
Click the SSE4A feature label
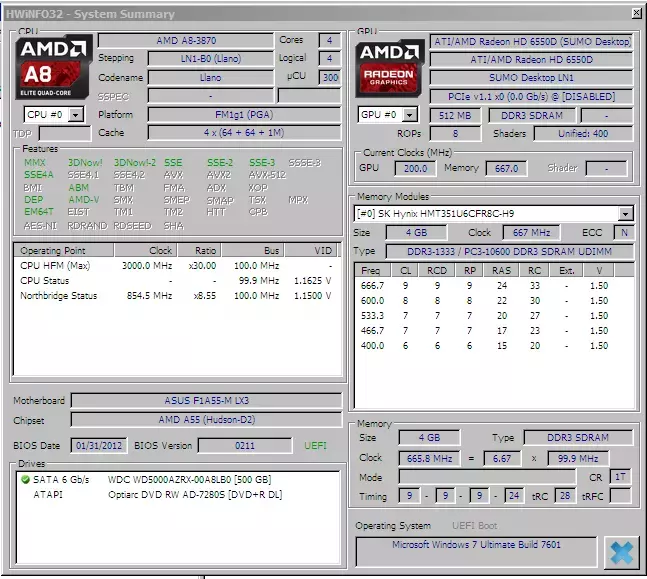click(x=39, y=175)
